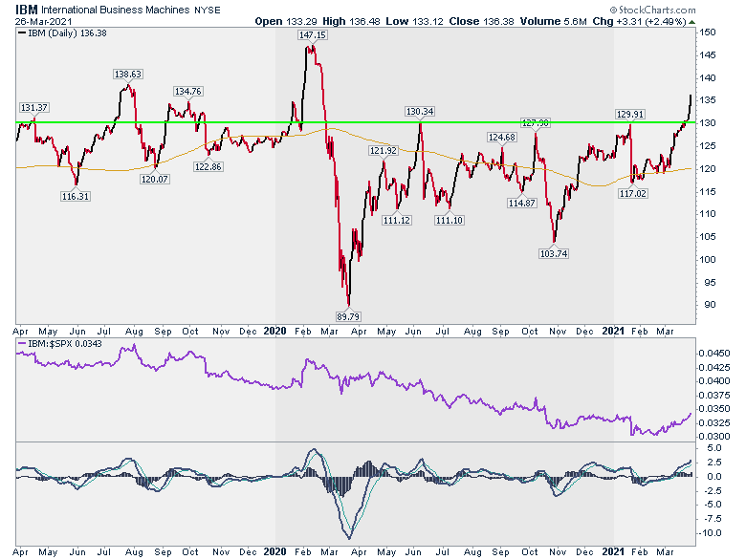Click the High 136.48 value
This screenshot has height=560, width=746.
coord(351,21)
